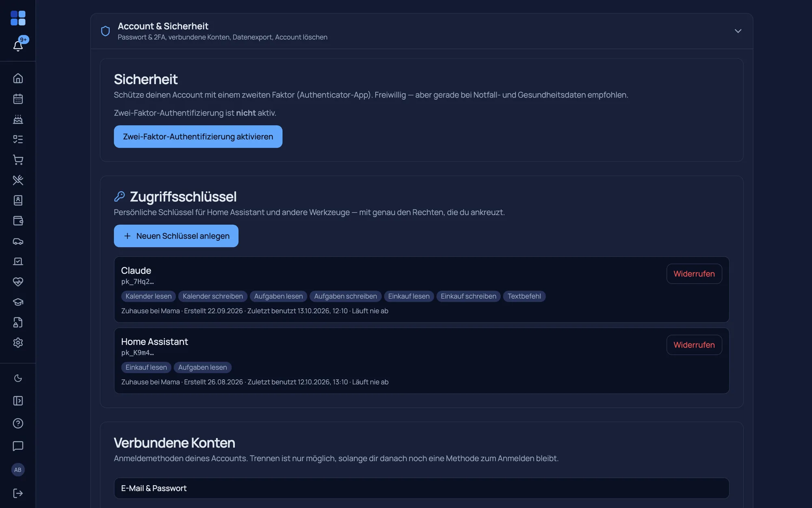This screenshot has width=812, height=508.
Task: Open the heart health pulse icon
Action: (18, 282)
